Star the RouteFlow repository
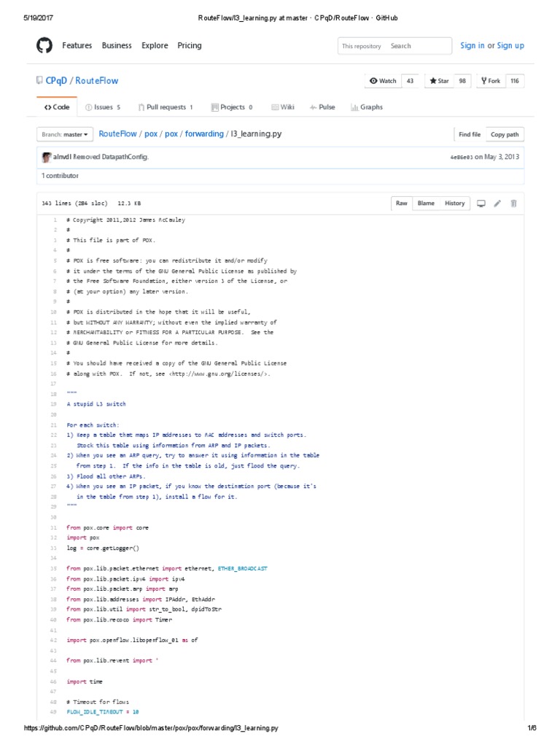Image resolution: width=560 pixels, height=747 pixels. pyautogui.click(x=440, y=81)
